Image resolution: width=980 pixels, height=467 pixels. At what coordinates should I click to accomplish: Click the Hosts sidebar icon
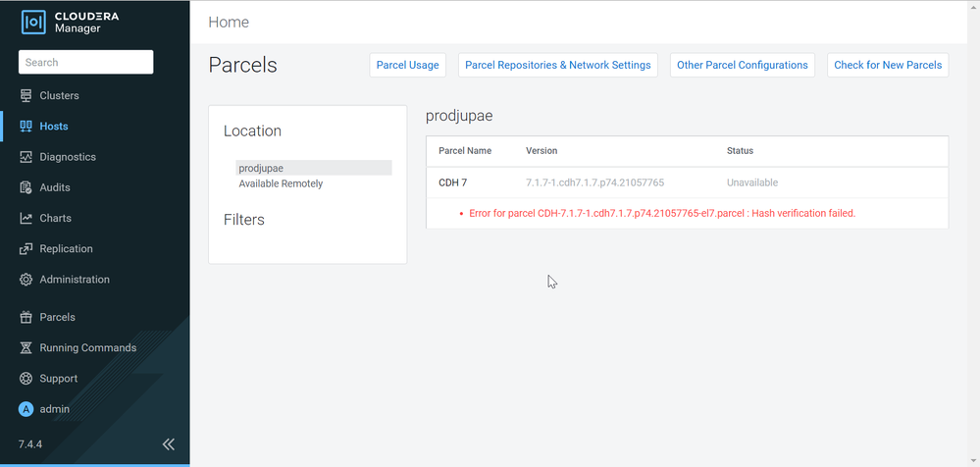[26, 127]
